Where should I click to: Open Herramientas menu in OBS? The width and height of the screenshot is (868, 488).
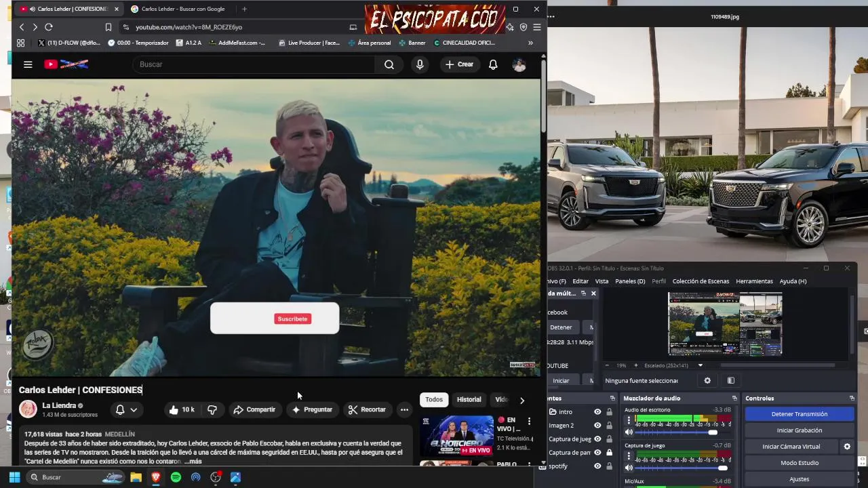pos(754,281)
